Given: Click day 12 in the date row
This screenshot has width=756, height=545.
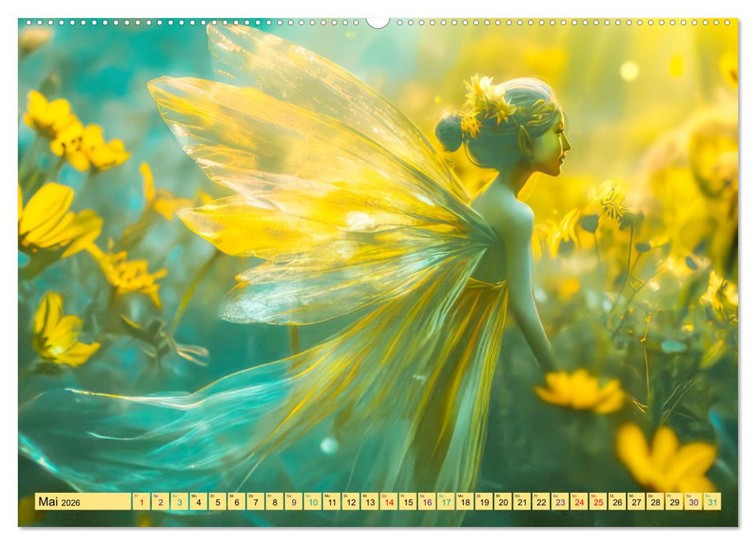Looking at the screenshot, I should pyautogui.click(x=350, y=502).
